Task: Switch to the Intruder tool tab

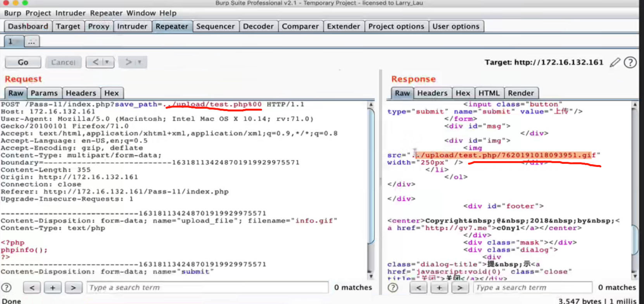Action: point(132,26)
